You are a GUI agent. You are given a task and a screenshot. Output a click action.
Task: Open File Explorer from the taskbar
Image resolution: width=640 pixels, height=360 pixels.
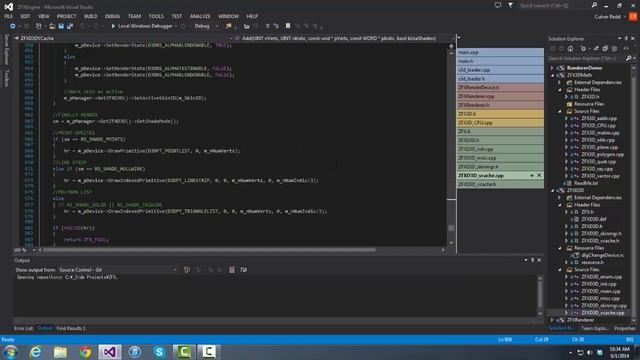[x=60, y=352]
